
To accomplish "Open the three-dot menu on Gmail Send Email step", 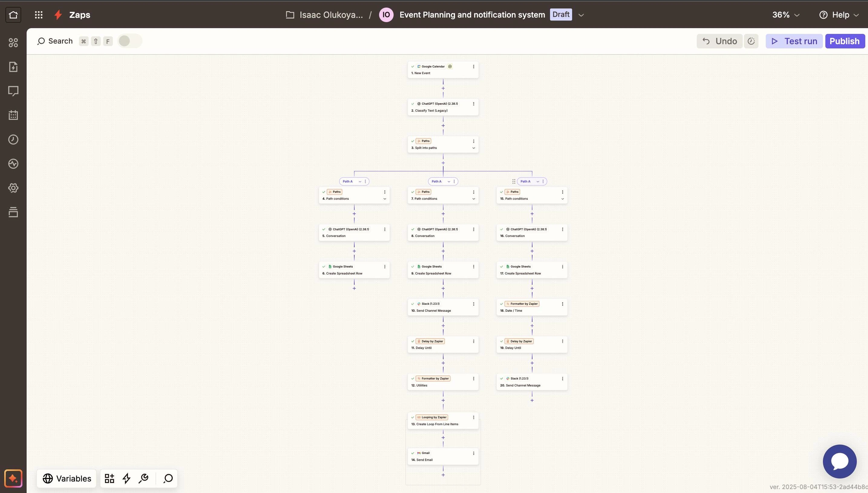I will click(x=473, y=453).
